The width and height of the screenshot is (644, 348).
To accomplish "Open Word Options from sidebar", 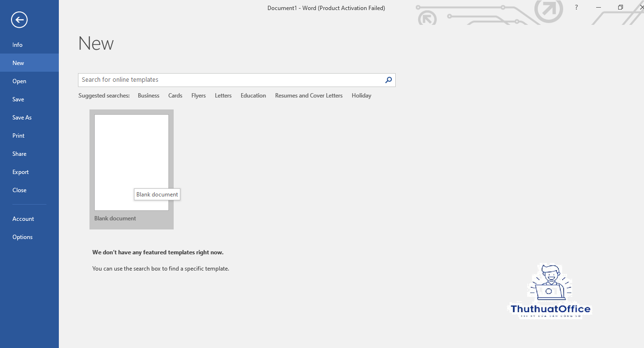I will (29, 237).
